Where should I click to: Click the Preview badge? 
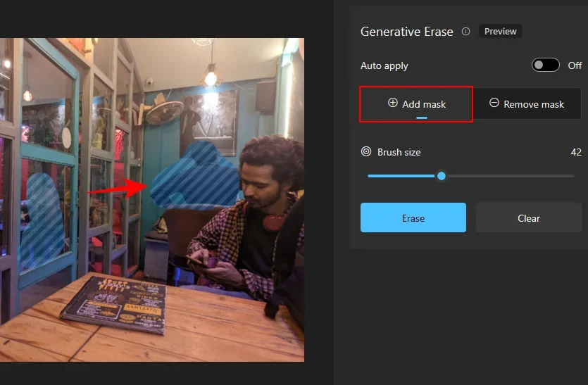[501, 32]
